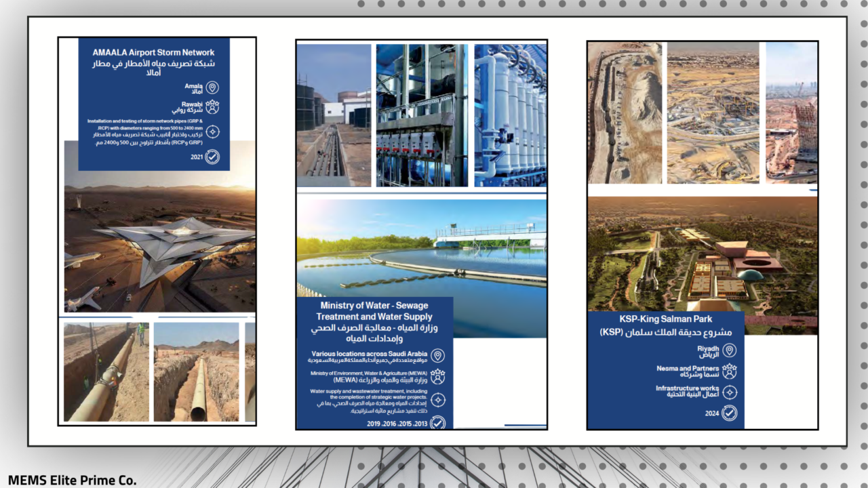Open the circular clarifier tank photo
Viewport: 868px width, 488px height.
[422, 249]
